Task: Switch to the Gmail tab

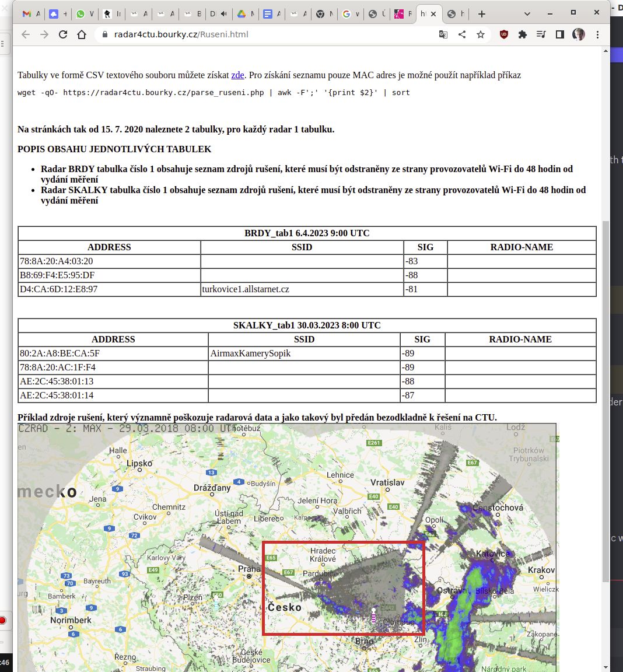Action: [x=27, y=14]
